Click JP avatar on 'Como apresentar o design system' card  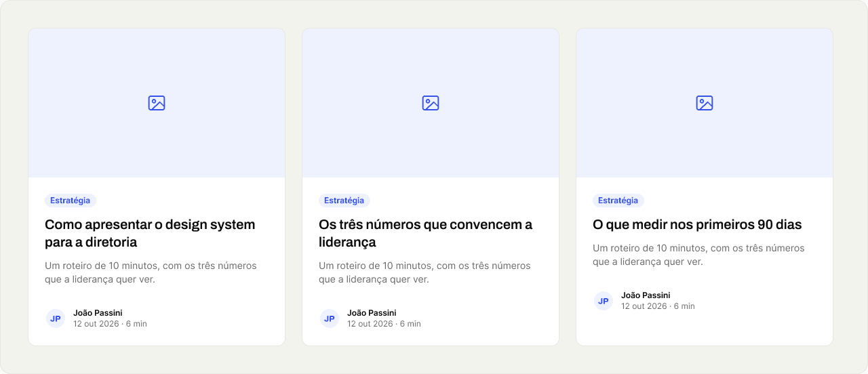[x=56, y=318]
